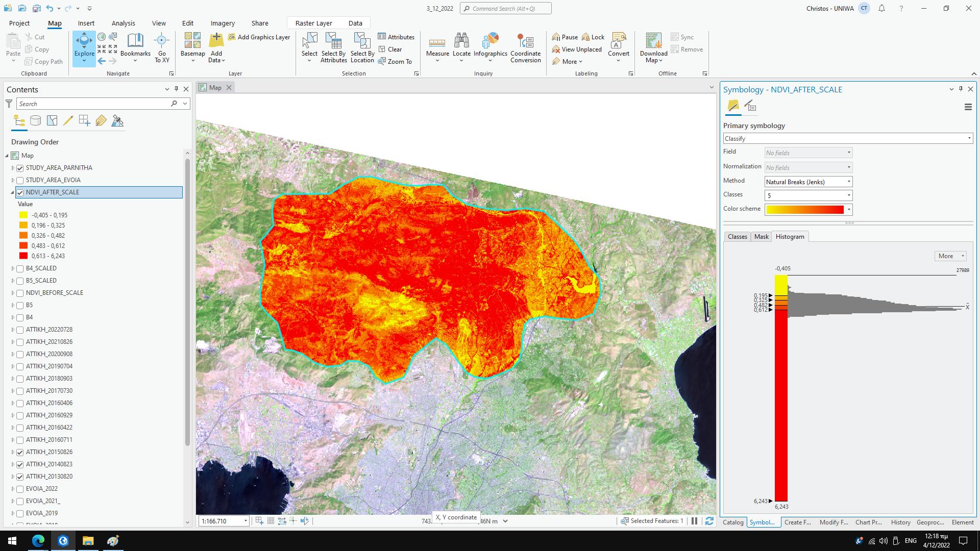Collapse the NDVI_AFTER_SCALE layer legend
The width and height of the screenshot is (980, 551).
point(12,192)
